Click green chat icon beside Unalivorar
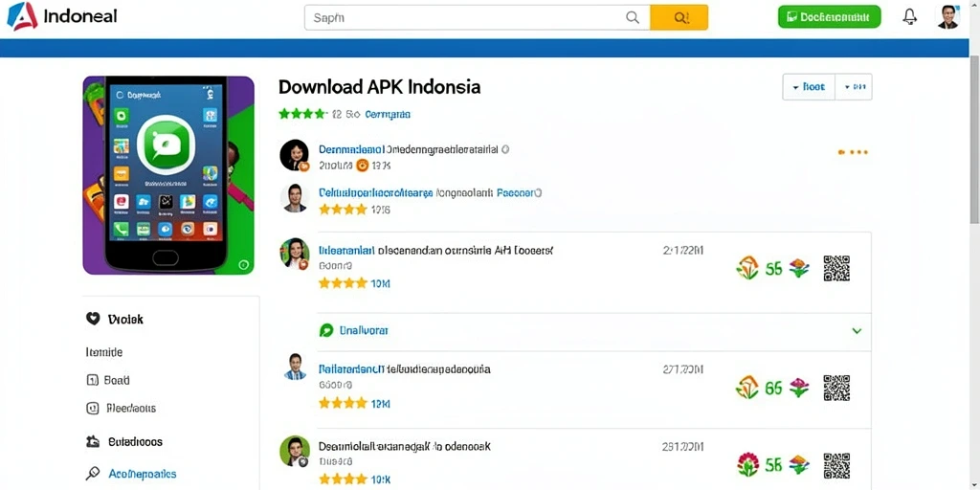Viewport: 980px width, 490px height. point(326,330)
